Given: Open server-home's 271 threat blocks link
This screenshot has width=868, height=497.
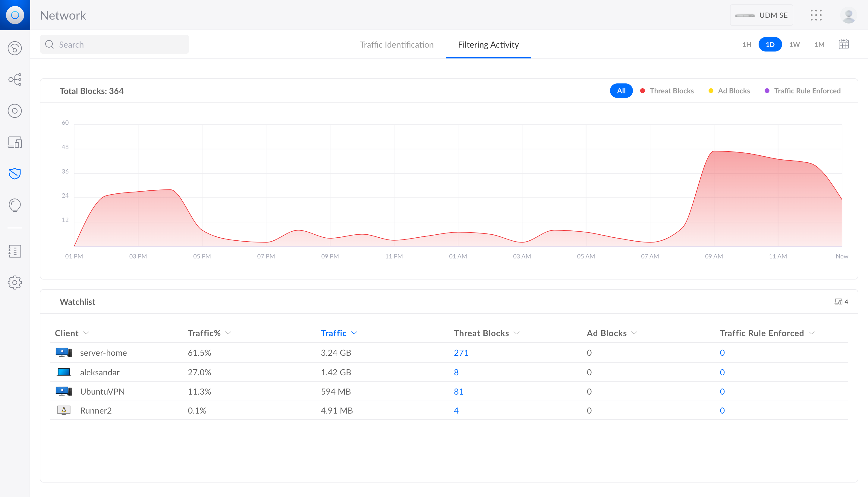Looking at the screenshot, I should [x=461, y=353].
